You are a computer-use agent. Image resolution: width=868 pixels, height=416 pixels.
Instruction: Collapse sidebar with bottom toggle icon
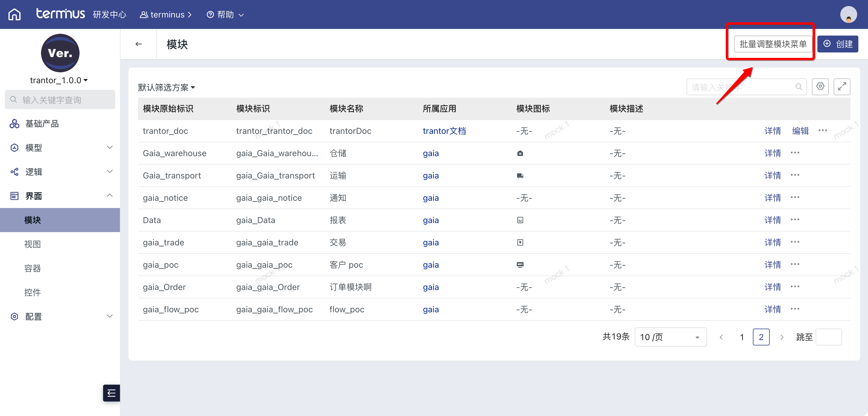(111, 393)
